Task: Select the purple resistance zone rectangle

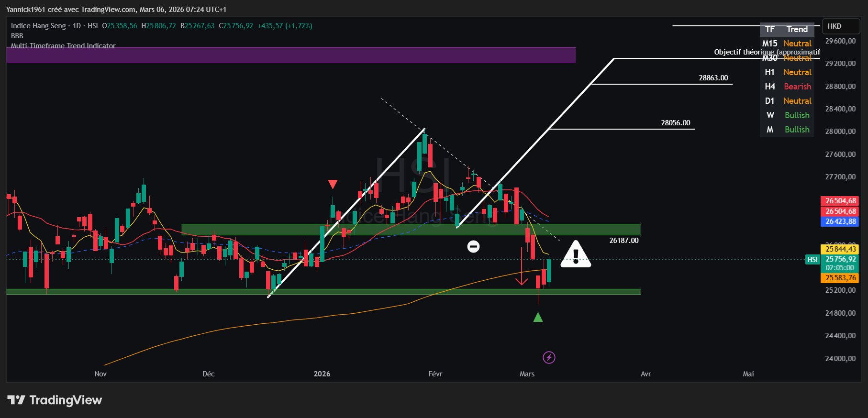Action: pos(291,55)
